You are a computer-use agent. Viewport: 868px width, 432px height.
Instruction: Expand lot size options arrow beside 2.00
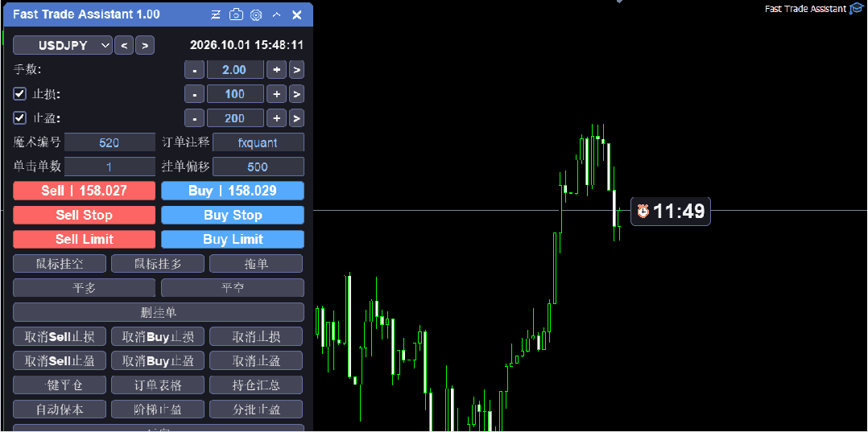coord(296,70)
